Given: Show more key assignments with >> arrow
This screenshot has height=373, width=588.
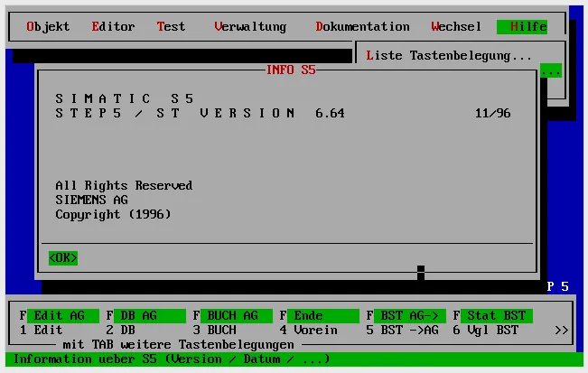Looking at the screenshot, I should 562,331.
